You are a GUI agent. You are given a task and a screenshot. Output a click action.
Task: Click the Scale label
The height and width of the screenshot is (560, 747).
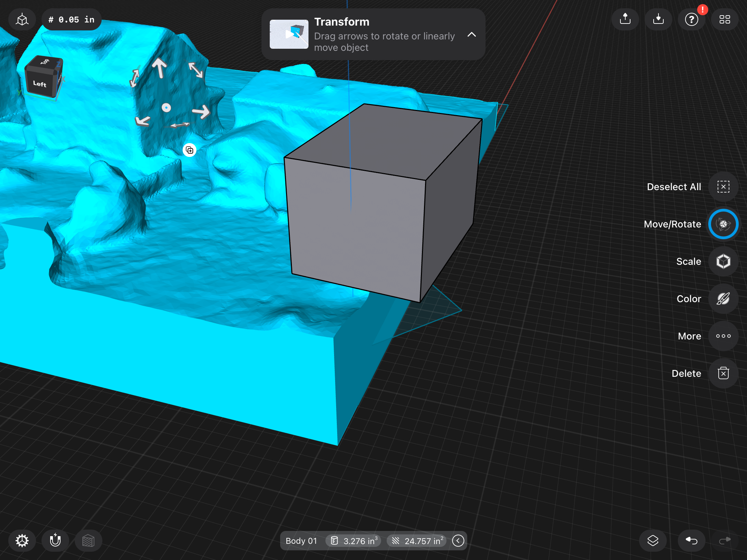click(689, 261)
